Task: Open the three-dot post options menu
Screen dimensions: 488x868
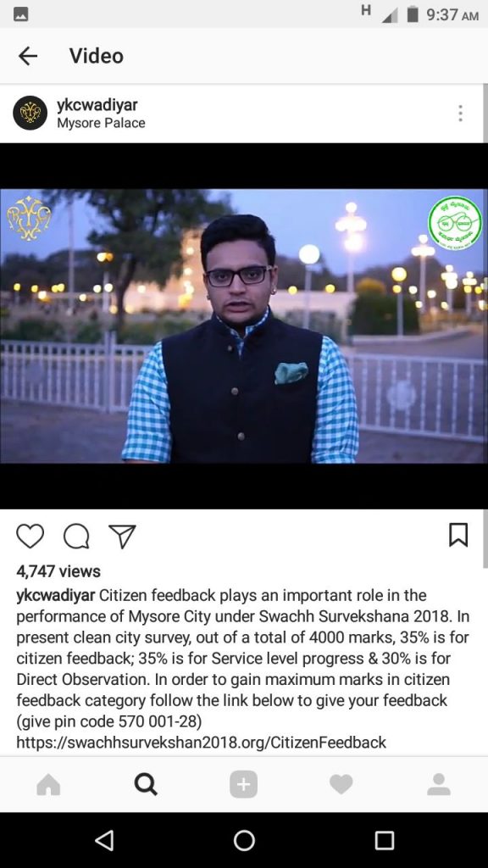Action: coord(460,113)
